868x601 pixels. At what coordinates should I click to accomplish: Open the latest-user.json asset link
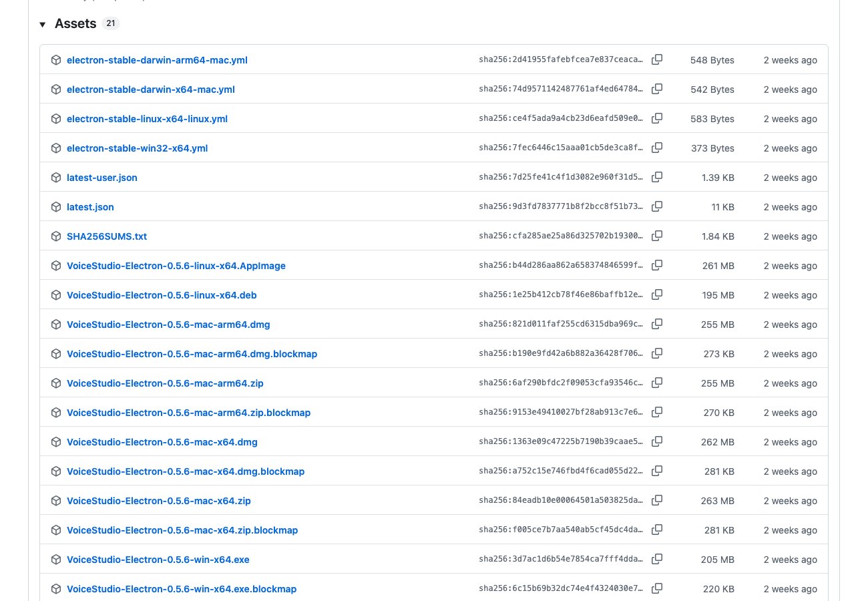coord(102,178)
